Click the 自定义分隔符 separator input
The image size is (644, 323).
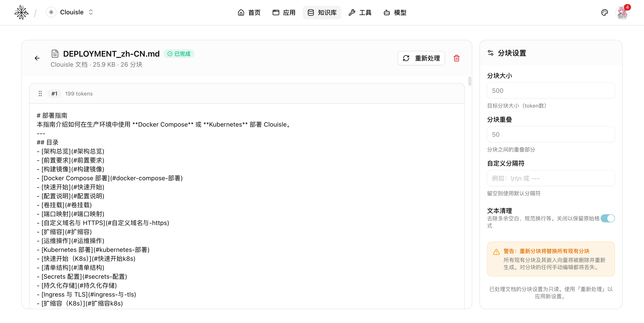(x=551, y=178)
